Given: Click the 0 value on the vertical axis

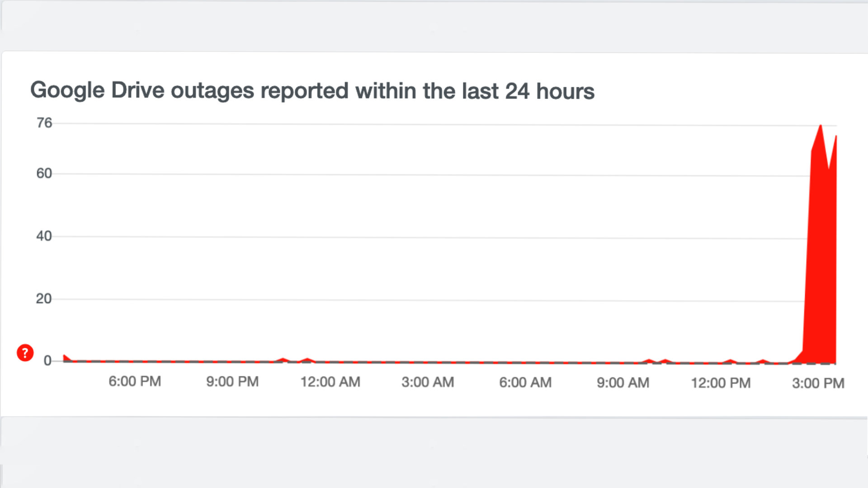Looking at the screenshot, I should click(x=47, y=361).
